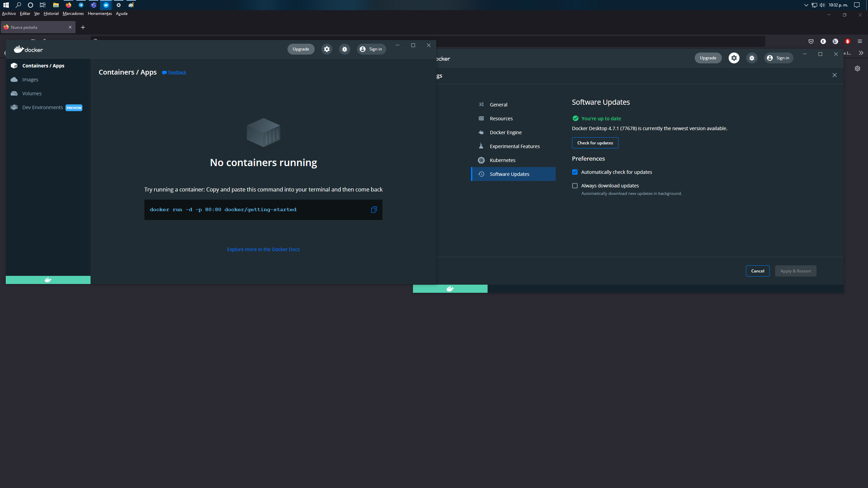Copy the docker run command to clipboard
The image size is (868, 488).
pyautogui.click(x=374, y=210)
